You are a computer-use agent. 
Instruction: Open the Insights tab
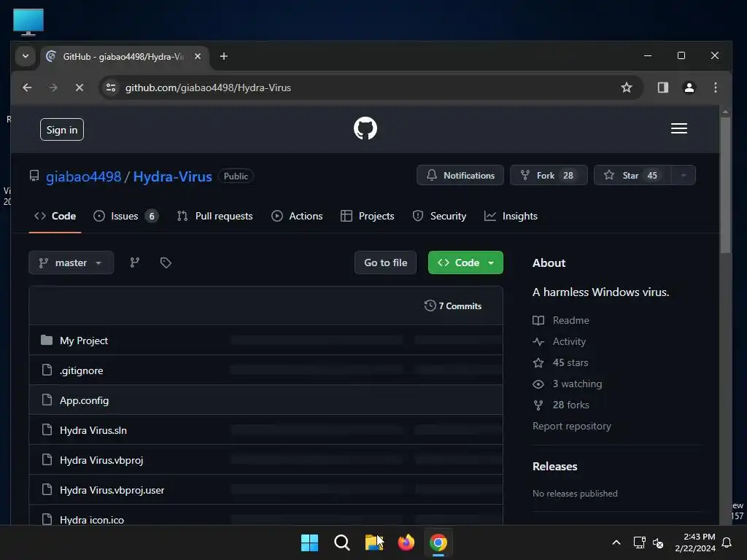coord(511,216)
